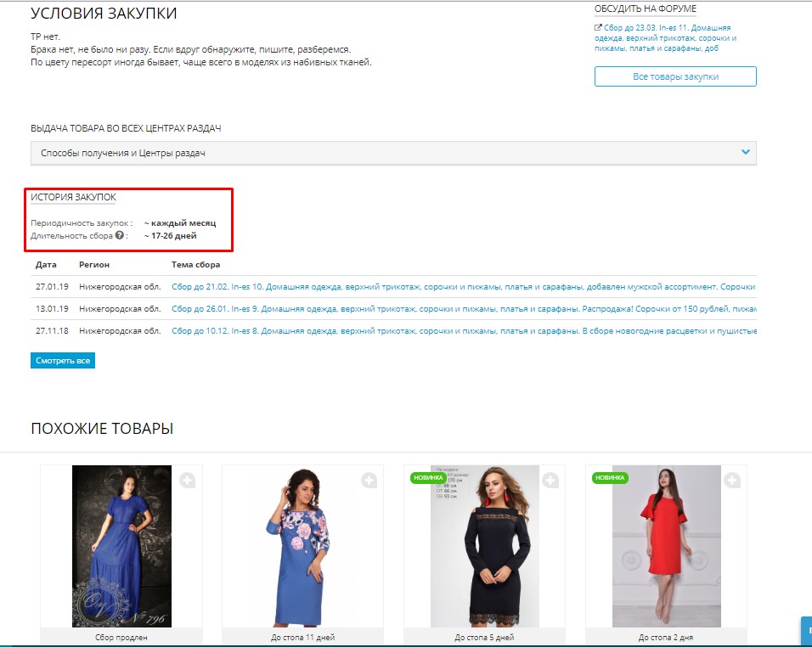
Task: Click the УСЛОВИЯ ЗАКУПКИ heading
Action: [x=104, y=13]
